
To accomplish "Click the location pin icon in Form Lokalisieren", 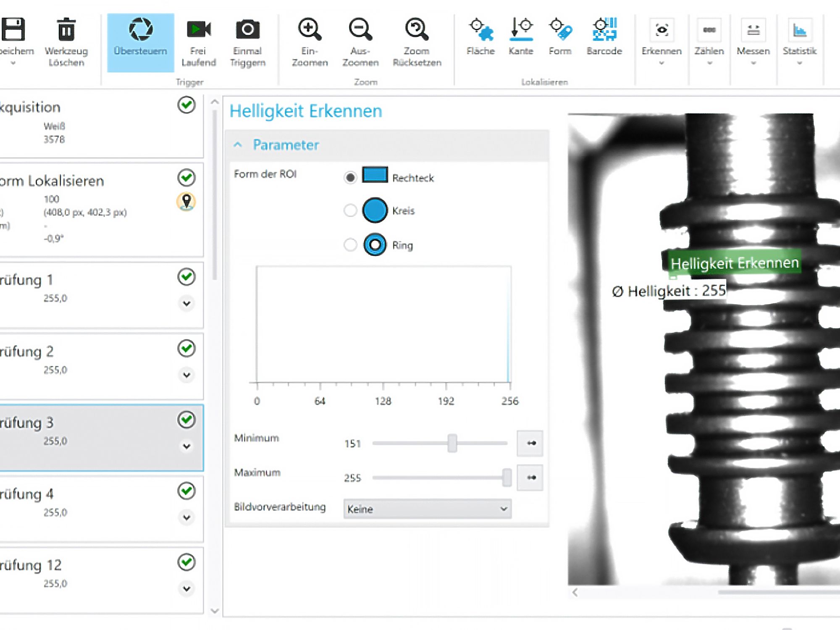I will [186, 202].
